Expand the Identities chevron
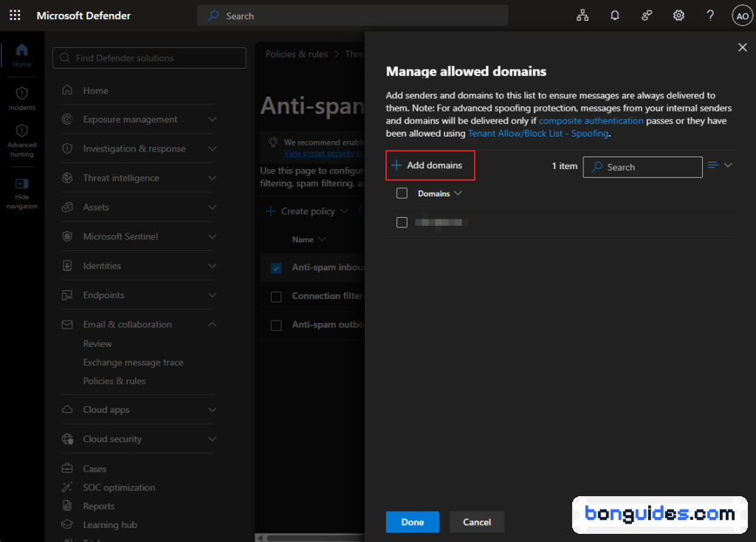Screen dimensions: 756x542 212,266
